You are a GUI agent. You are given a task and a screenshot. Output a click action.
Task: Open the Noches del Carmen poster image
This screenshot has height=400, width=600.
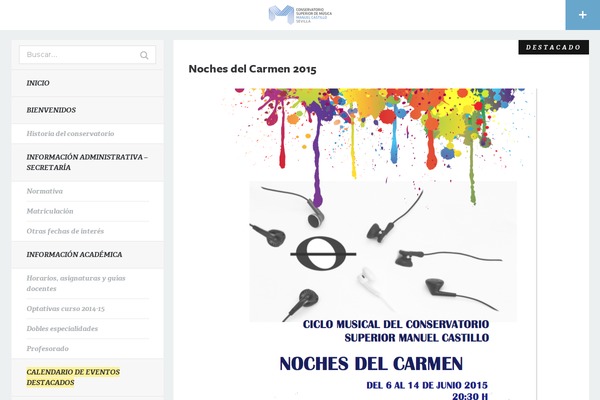(x=379, y=244)
